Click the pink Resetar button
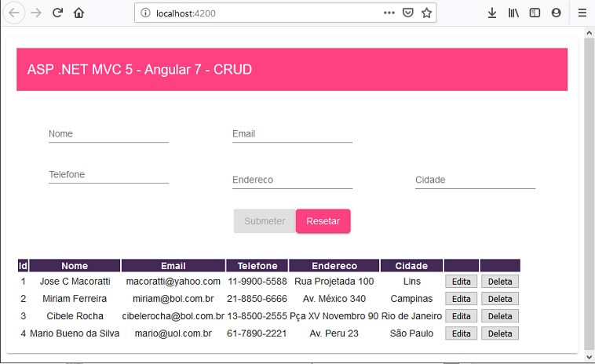 click(323, 221)
